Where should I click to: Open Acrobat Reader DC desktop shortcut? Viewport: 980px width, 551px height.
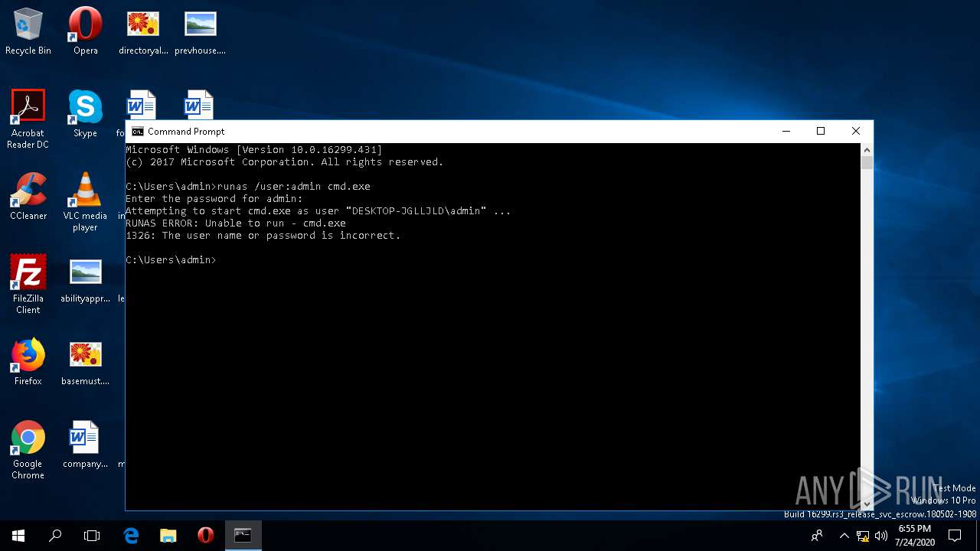[28, 119]
